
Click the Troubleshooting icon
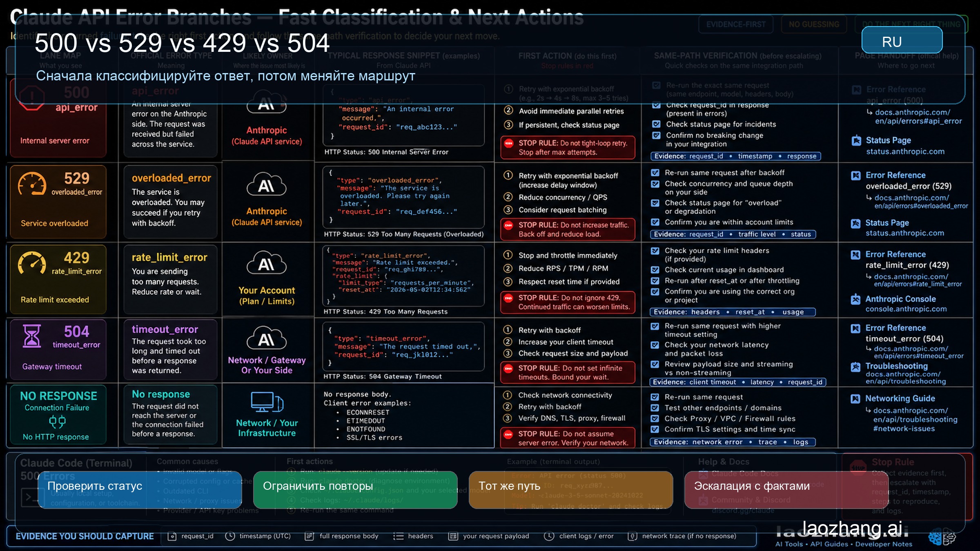tap(855, 367)
